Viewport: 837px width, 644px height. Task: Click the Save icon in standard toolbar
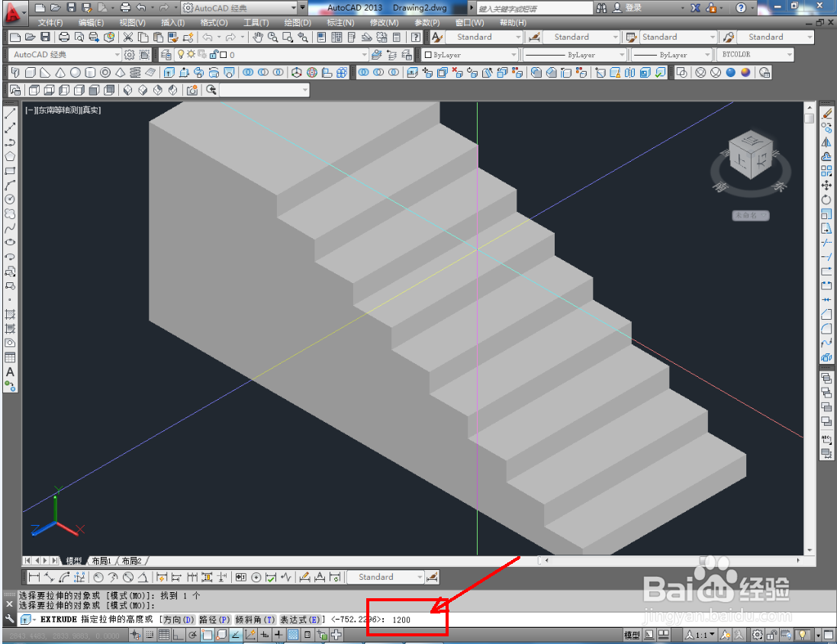[45, 37]
